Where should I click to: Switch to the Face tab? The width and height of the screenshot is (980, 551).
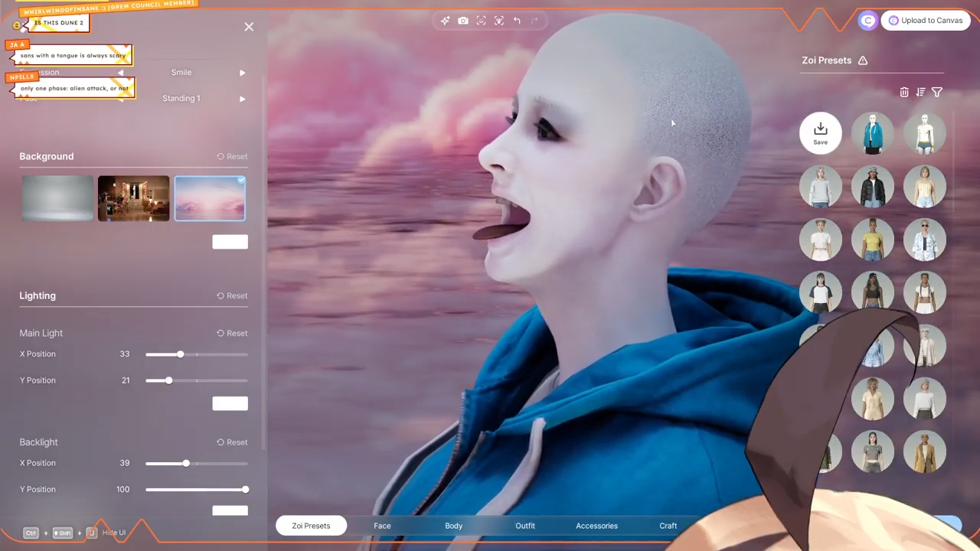[382, 526]
